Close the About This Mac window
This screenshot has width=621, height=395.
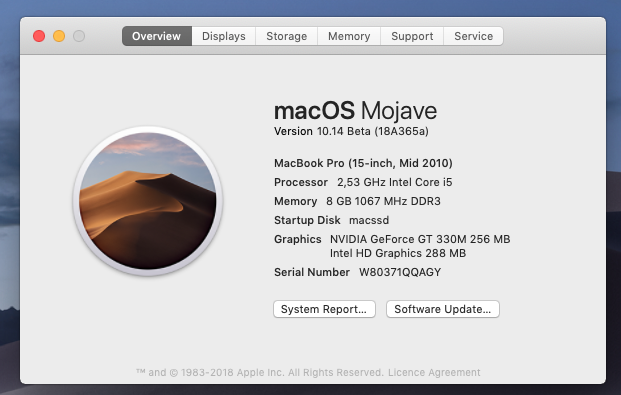(39, 36)
